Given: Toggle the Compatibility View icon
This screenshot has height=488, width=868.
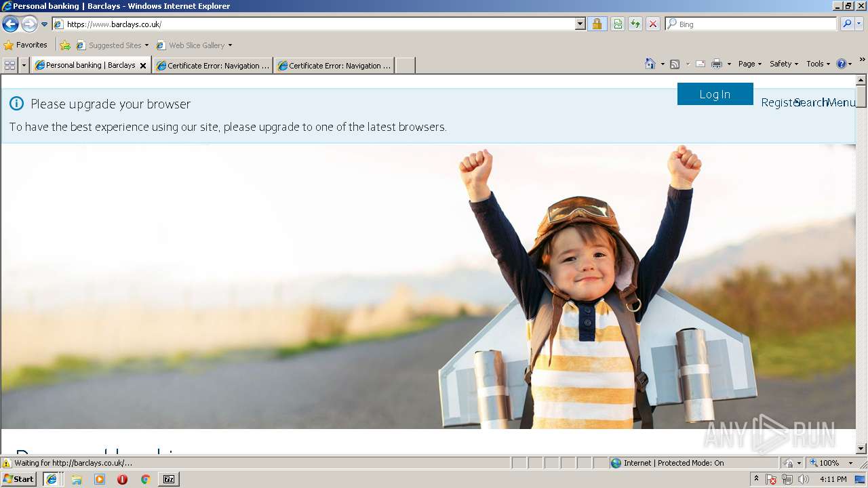Looking at the screenshot, I should [618, 24].
